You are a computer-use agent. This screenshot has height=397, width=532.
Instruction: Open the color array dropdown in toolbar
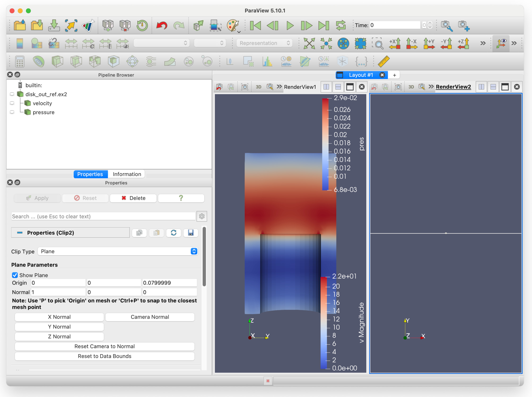tap(161, 43)
